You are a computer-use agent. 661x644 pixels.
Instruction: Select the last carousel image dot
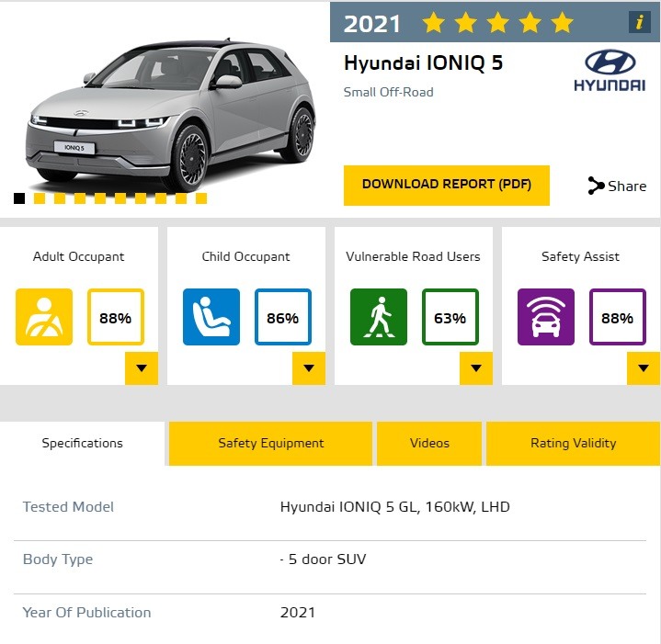point(201,198)
